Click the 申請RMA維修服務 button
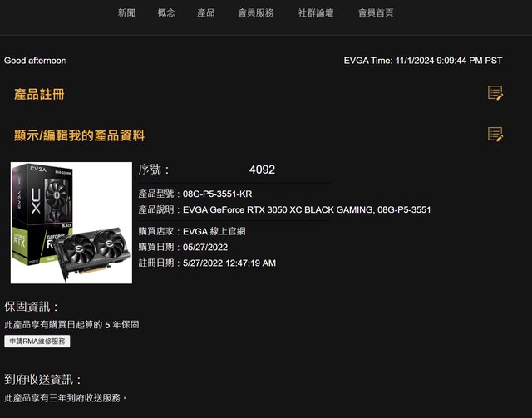The image size is (532, 418). (37, 342)
